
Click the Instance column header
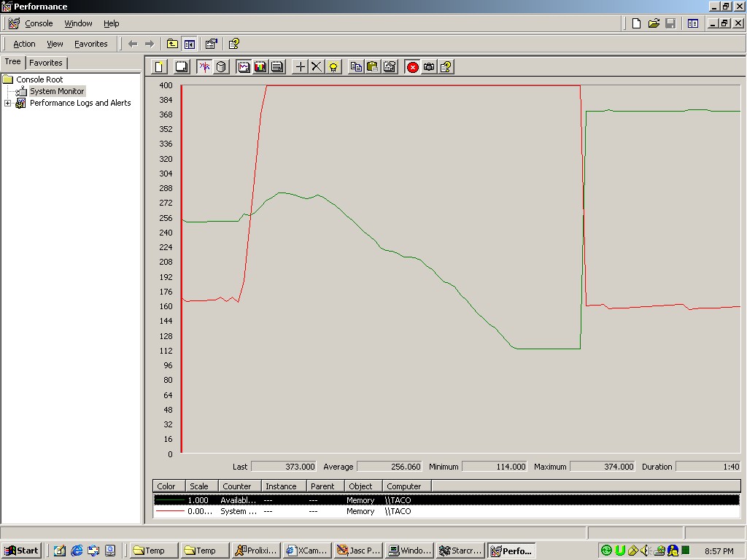click(284, 486)
